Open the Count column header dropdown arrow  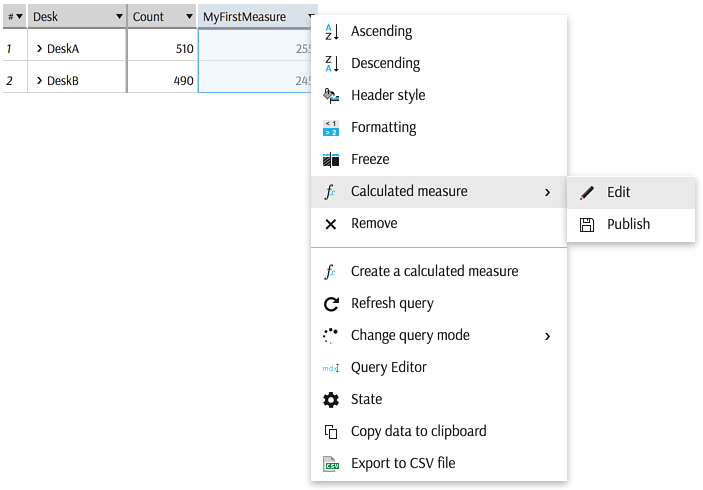click(189, 17)
